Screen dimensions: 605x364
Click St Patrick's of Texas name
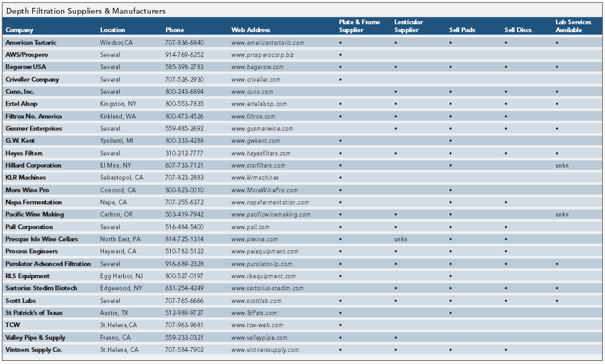(34, 313)
